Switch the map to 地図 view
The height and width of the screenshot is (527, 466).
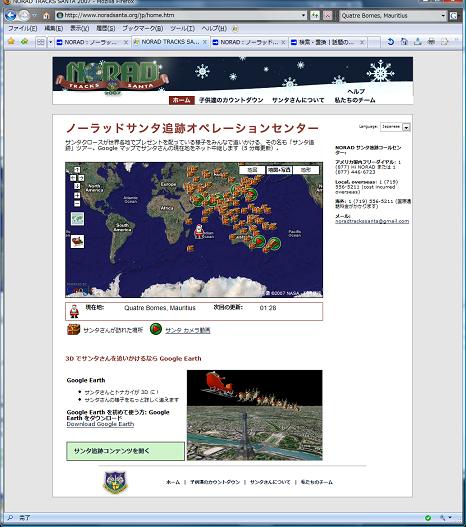click(252, 170)
